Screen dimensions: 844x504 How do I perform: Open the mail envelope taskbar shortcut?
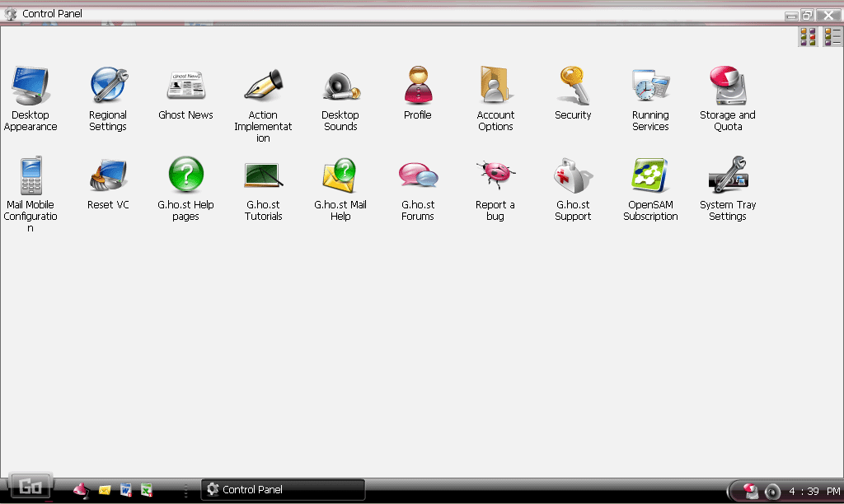pos(105,490)
